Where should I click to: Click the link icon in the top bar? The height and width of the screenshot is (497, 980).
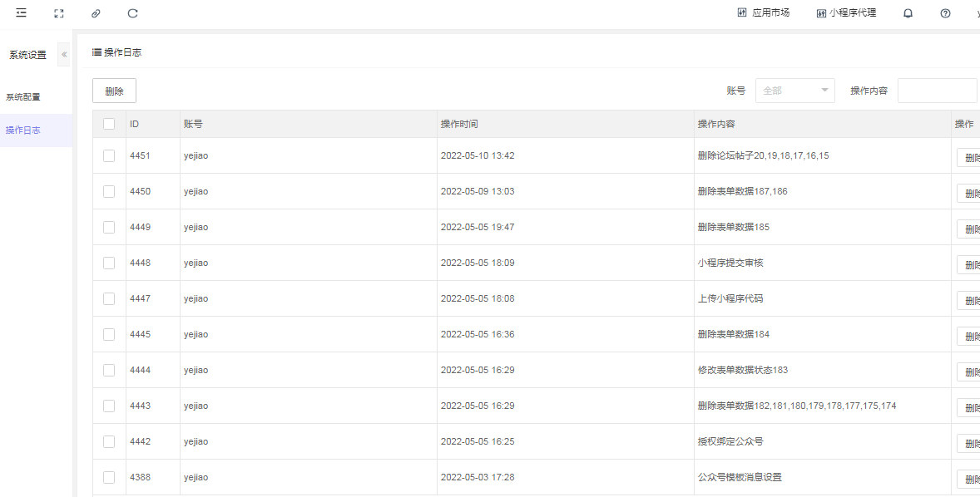coord(96,13)
